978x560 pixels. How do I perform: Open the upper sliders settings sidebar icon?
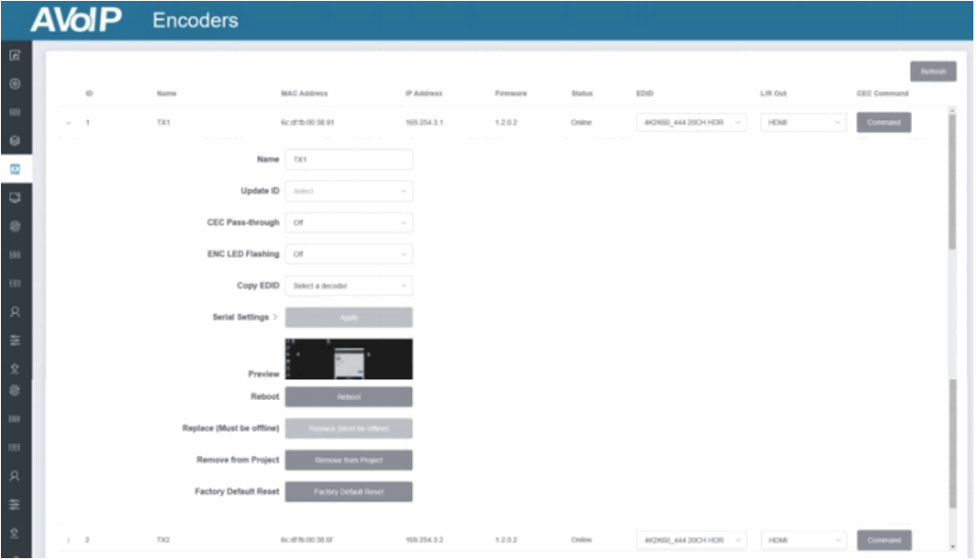tap(15, 340)
